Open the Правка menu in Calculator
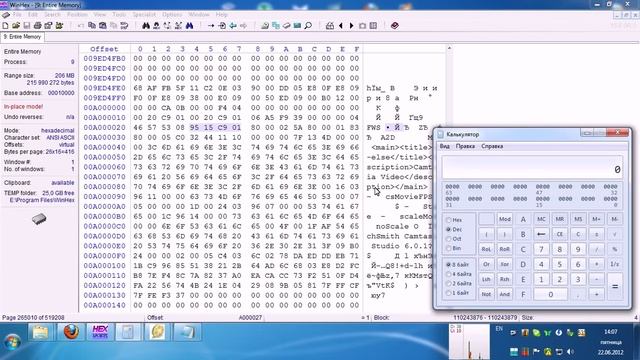 coord(465,146)
